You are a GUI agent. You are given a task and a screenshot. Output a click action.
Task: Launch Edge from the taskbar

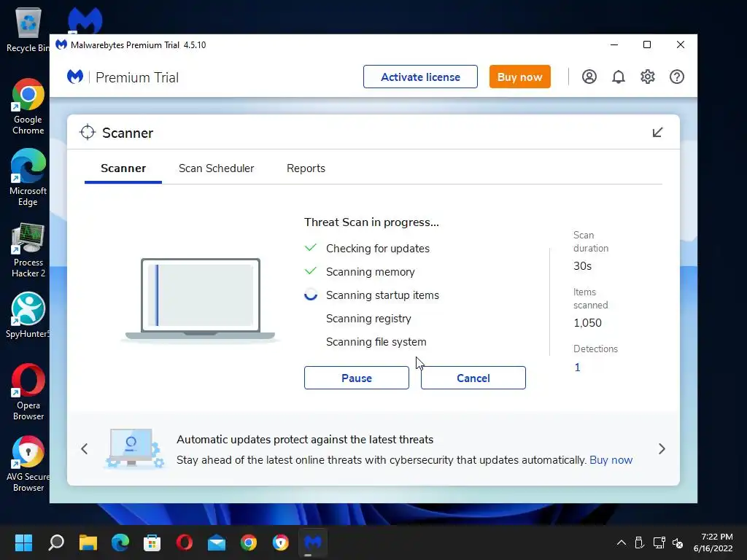click(x=120, y=542)
